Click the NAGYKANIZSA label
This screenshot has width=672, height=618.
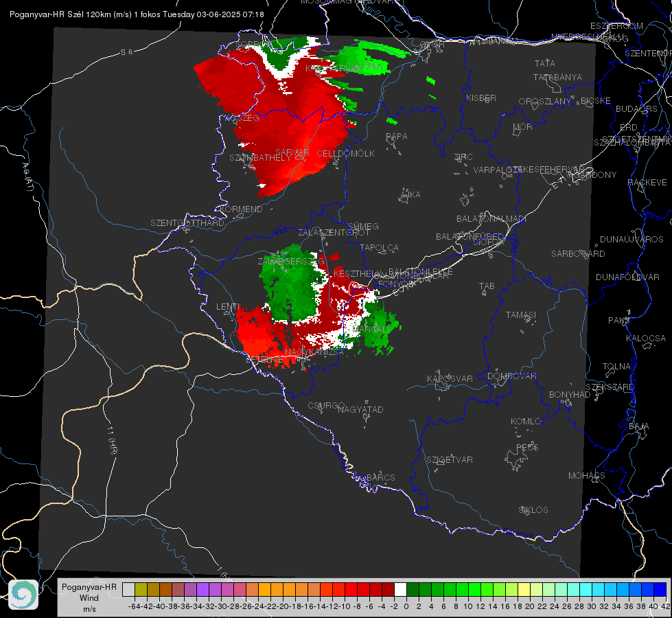(314, 352)
